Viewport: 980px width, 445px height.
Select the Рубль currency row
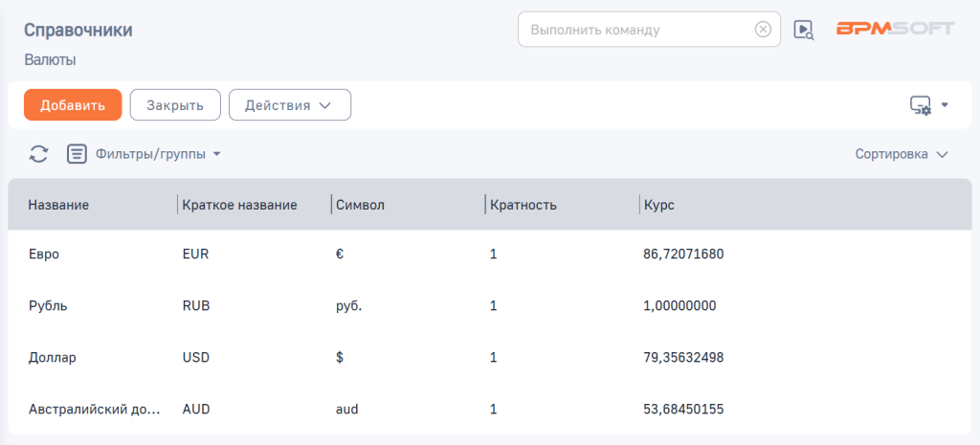tap(48, 306)
